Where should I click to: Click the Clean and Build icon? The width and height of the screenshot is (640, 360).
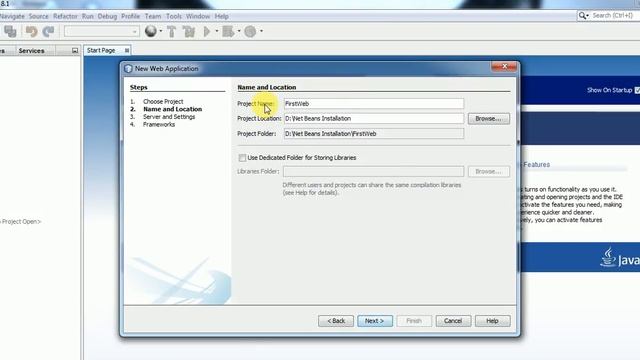coord(189,31)
